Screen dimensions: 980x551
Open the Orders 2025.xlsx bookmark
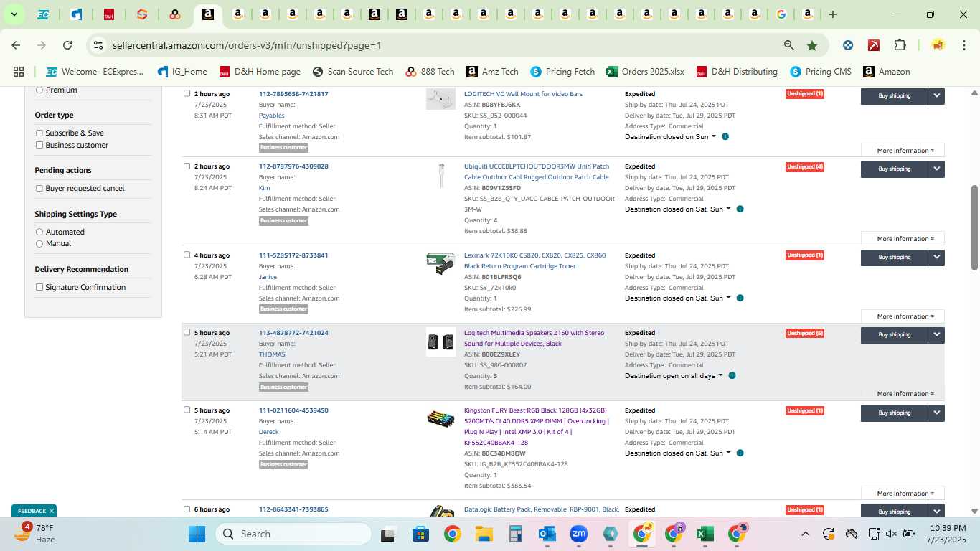[x=645, y=72]
